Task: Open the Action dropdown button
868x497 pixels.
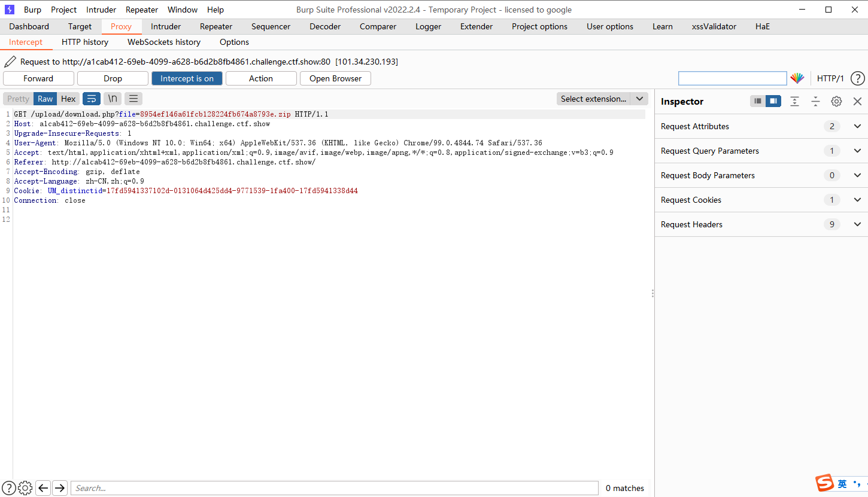Action: (x=261, y=78)
